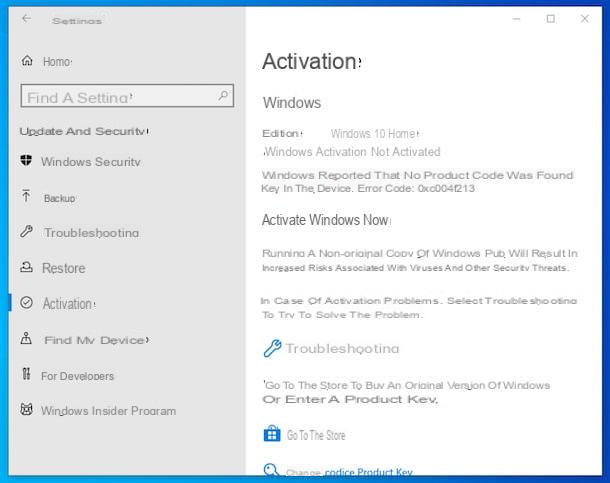Click the Windows 10 Home edition text
610x483 pixels.
tap(375, 134)
